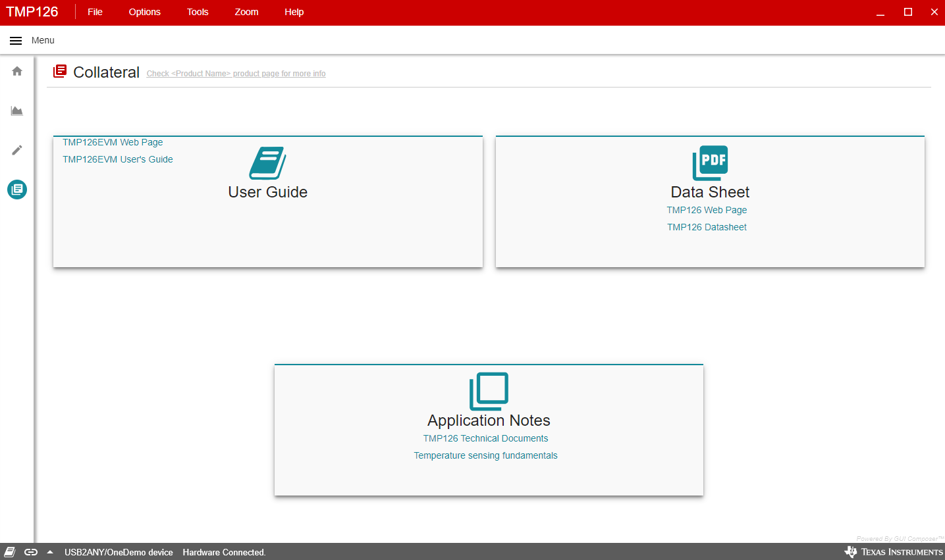Click the Data Sheet PDF icon
Screen dimensions: 945x560
coord(710,163)
